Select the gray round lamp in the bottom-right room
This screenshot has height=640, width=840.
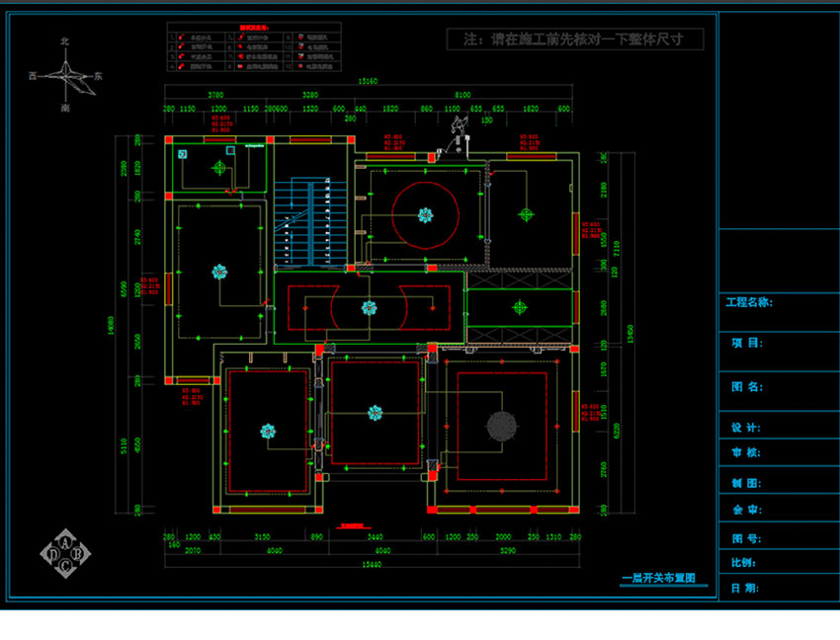(x=502, y=425)
